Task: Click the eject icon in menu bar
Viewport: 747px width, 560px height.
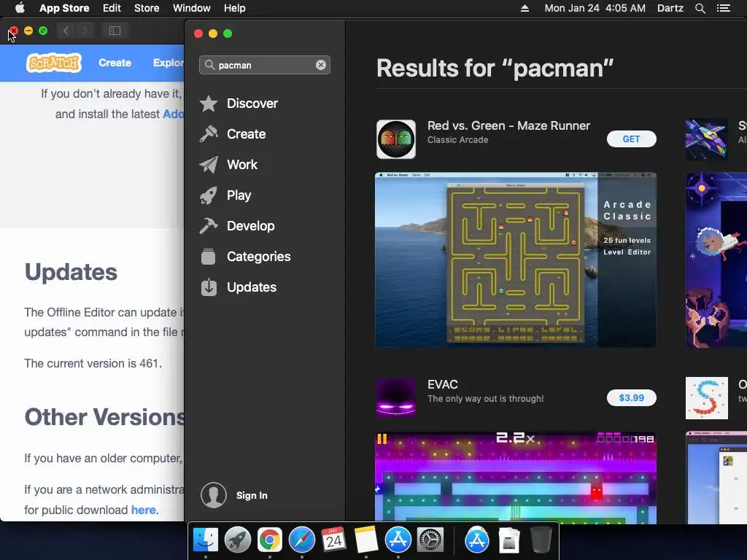Action: [x=525, y=8]
